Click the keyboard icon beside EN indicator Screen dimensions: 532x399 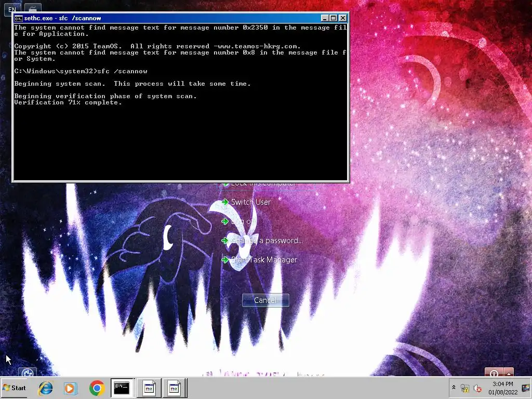click(33, 8)
